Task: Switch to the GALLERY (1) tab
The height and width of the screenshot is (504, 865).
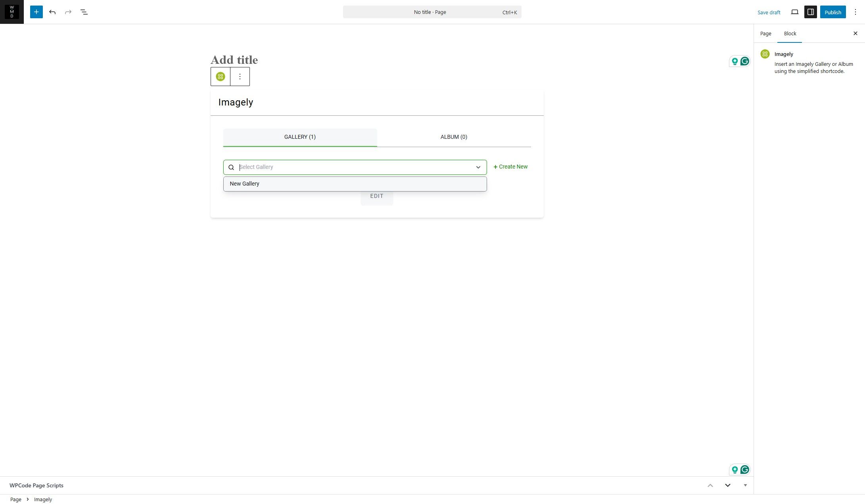Action: (x=300, y=137)
